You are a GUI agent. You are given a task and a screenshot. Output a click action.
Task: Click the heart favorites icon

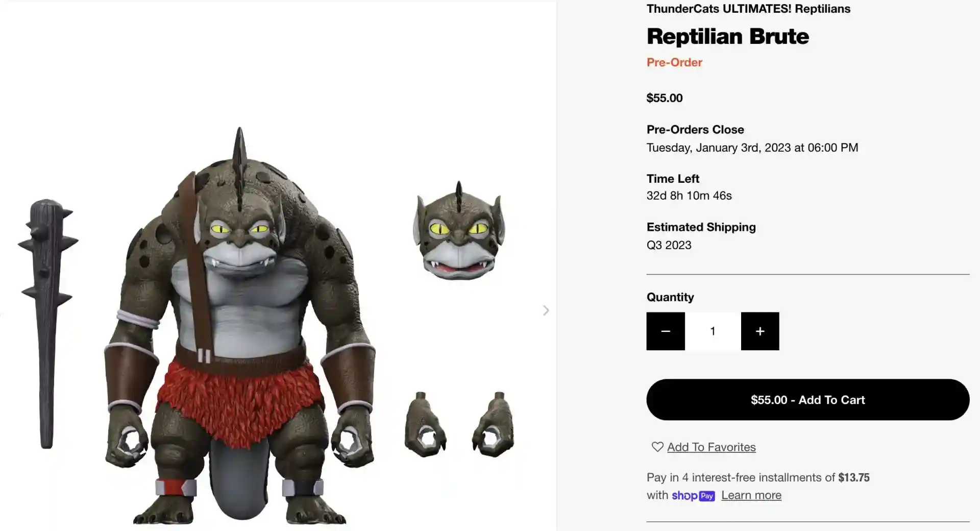[657, 447]
